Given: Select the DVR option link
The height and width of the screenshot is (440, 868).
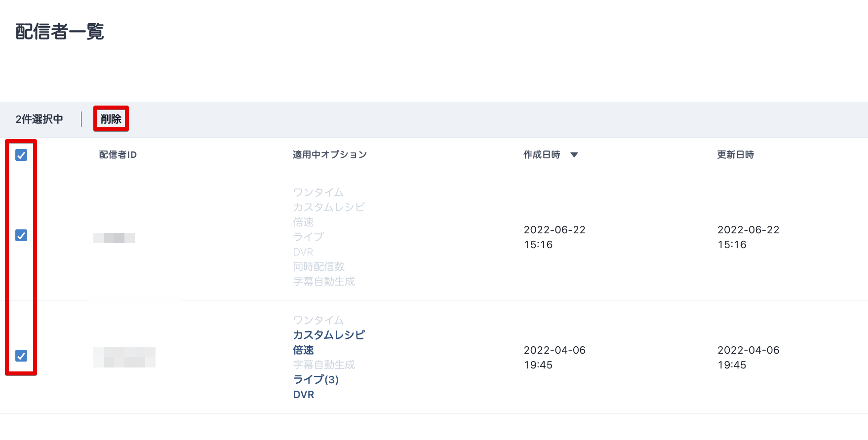Looking at the screenshot, I should pyautogui.click(x=303, y=394).
